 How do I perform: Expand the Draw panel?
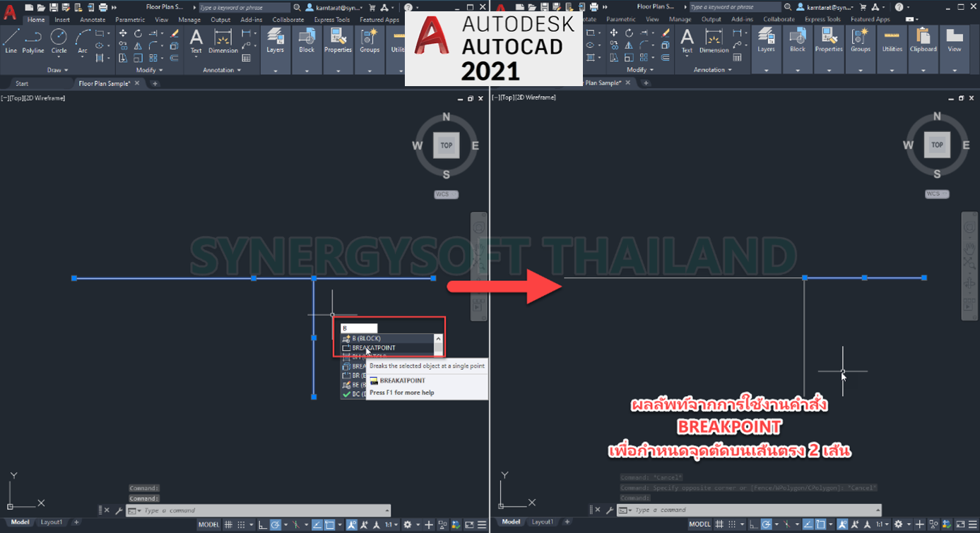pyautogui.click(x=66, y=70)
